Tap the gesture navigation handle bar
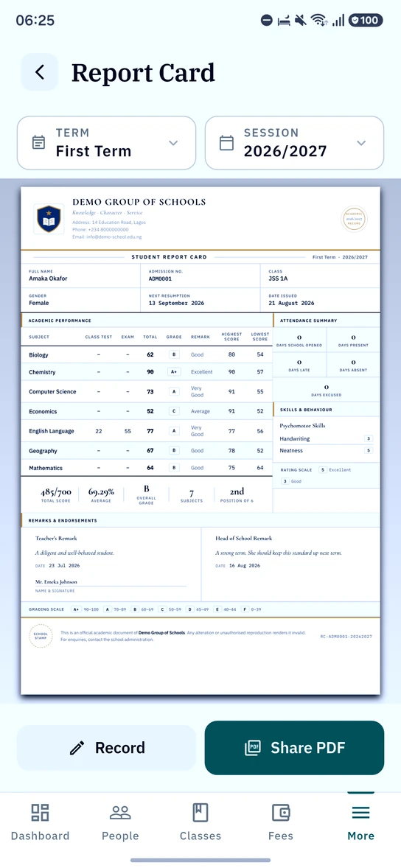 [x=200, y=860]
